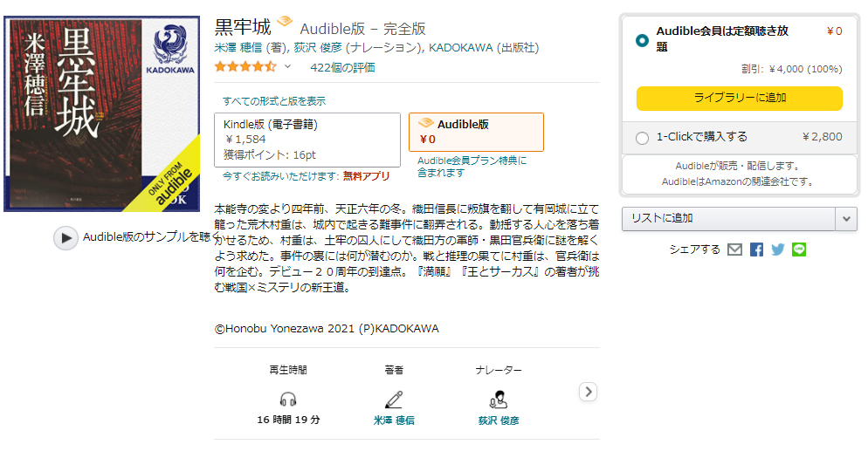The height and width of the screenshot is (458, 868).
Task: Open author link 米澤 穂信 under title
Action: tap(238, 48)
